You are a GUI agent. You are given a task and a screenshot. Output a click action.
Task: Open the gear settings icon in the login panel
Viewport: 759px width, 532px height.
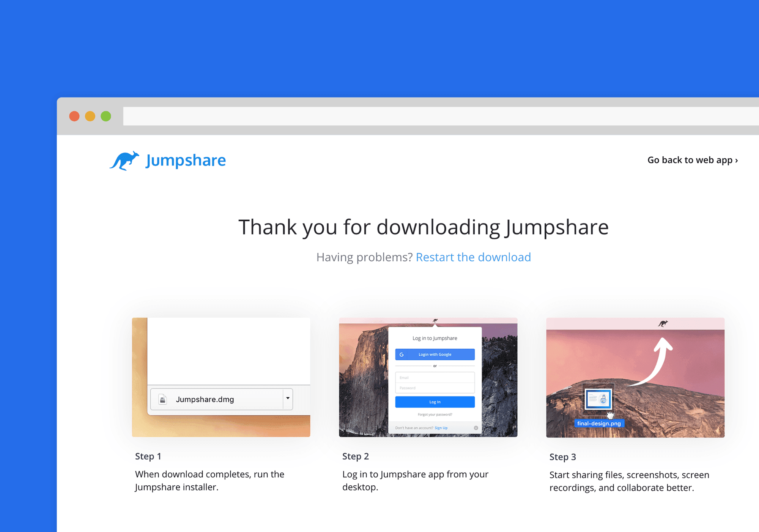(x=476, y=428)
